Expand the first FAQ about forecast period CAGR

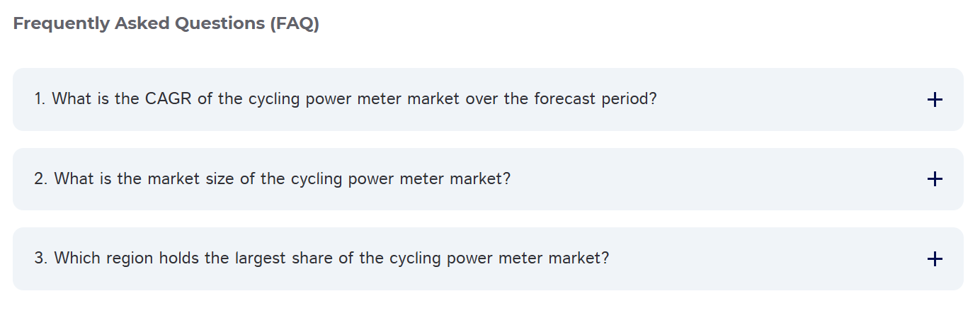pyautogui.click(x=487, y=100)
